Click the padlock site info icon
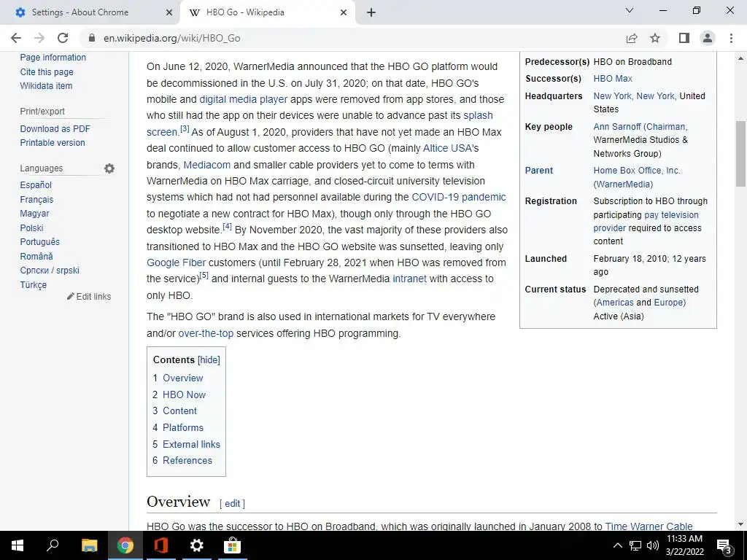The width and height of the screenshot is (747, 560). click(92, 38)
